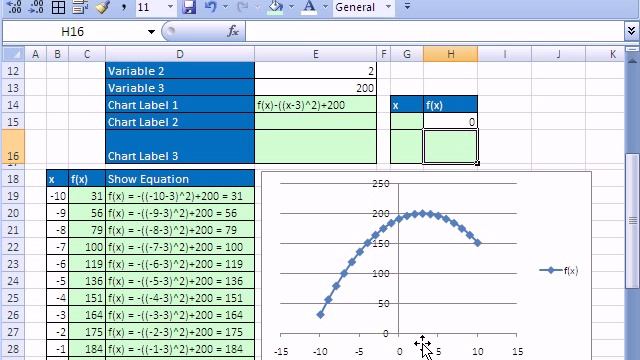Click the x header in column G
This screenshot has height=360, width=640.
(x=407, y=105)
